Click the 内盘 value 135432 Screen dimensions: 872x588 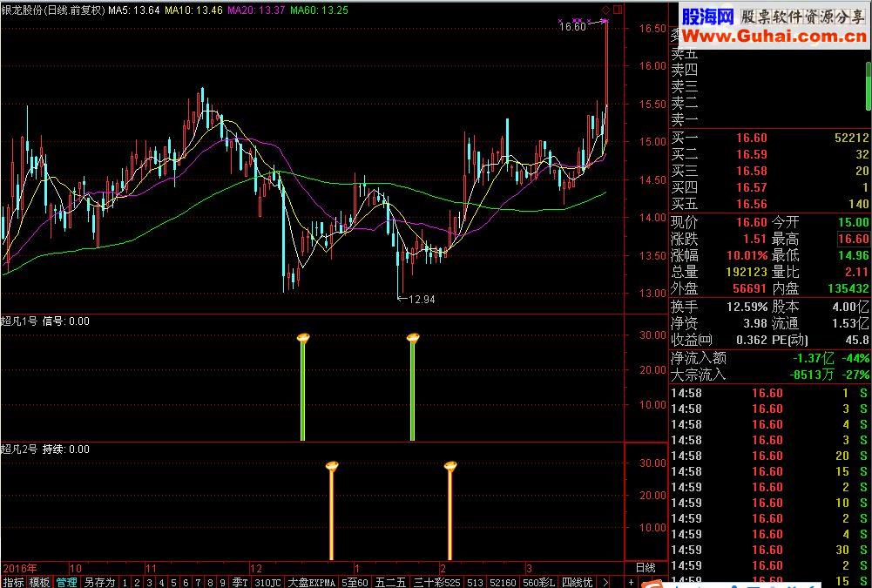pyautogui.click(x=848, y=288)
